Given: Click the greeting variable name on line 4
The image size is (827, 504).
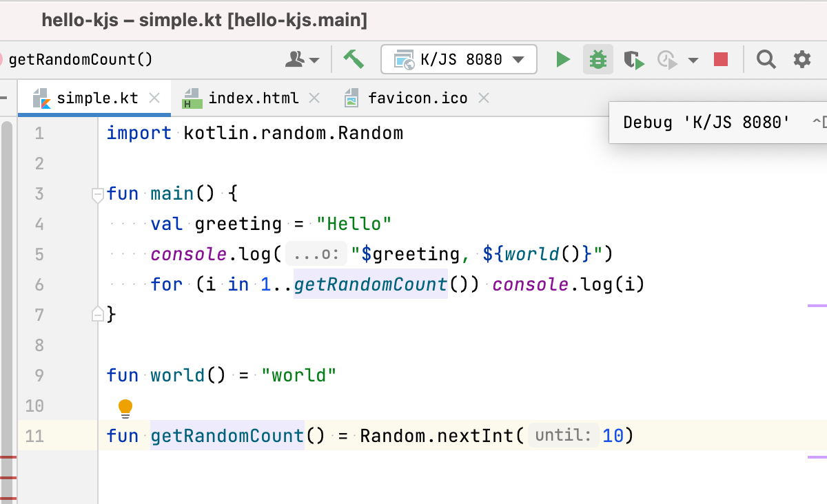Looking at the screenshot, I should click(x=238, y=224).
